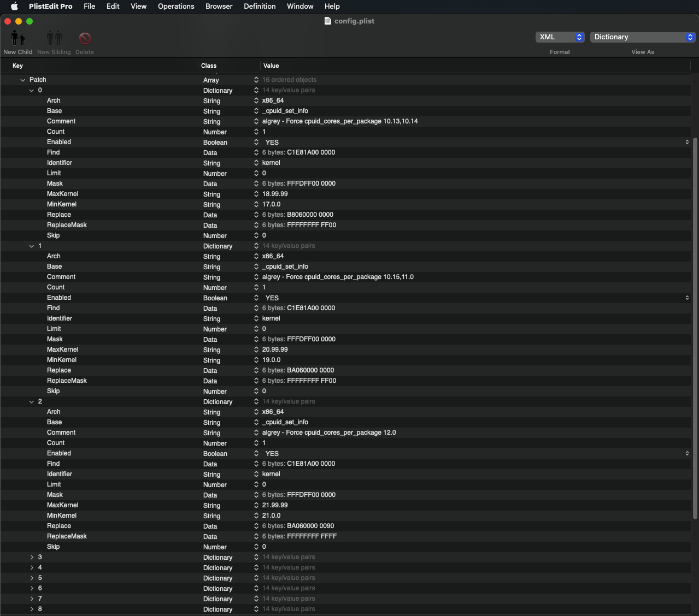Open the Operations menu
Viewport: 699px width, 616px height.
coord(176,7)
